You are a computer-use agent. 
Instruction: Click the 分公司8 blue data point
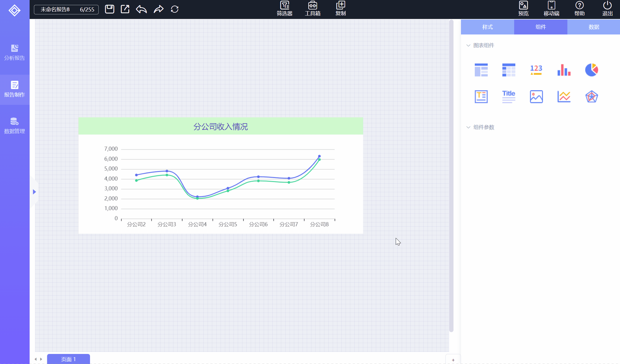(319, 156)
